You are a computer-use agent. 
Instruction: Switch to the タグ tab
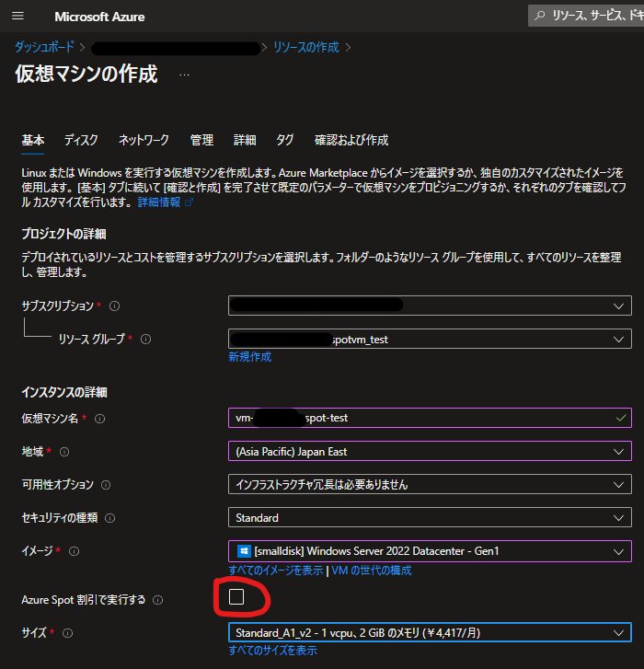click(x=285, y=140)
